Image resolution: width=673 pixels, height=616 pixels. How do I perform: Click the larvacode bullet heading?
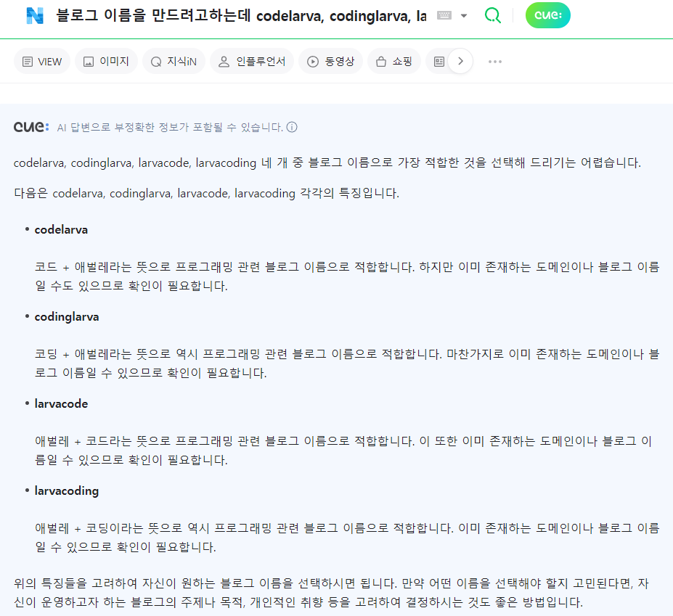point(61,404)
